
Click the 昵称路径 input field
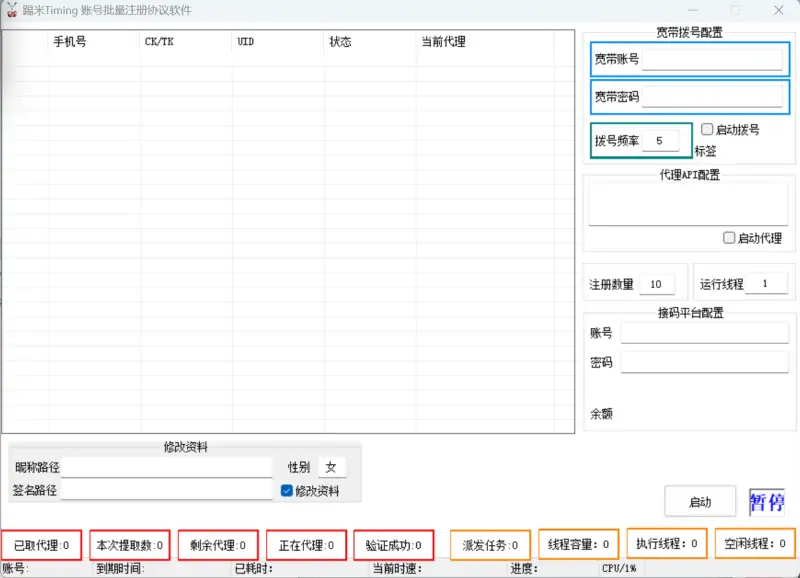[170, 466]
